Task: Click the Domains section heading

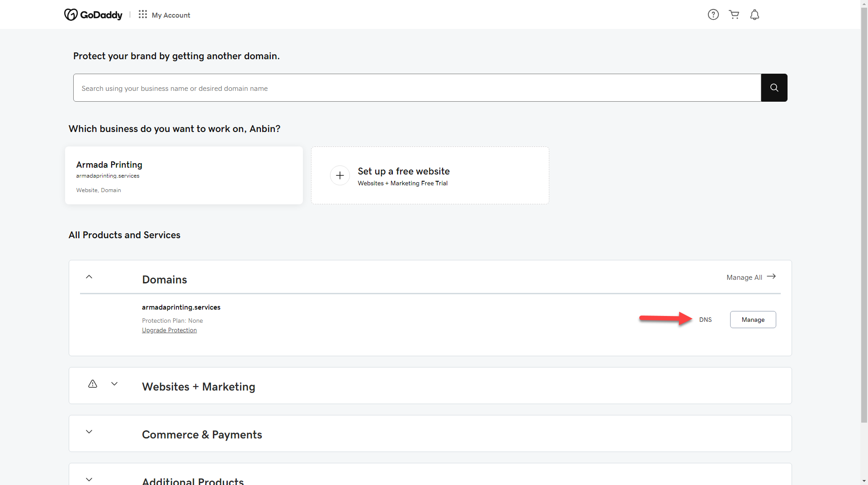Action: click(165, 280)
